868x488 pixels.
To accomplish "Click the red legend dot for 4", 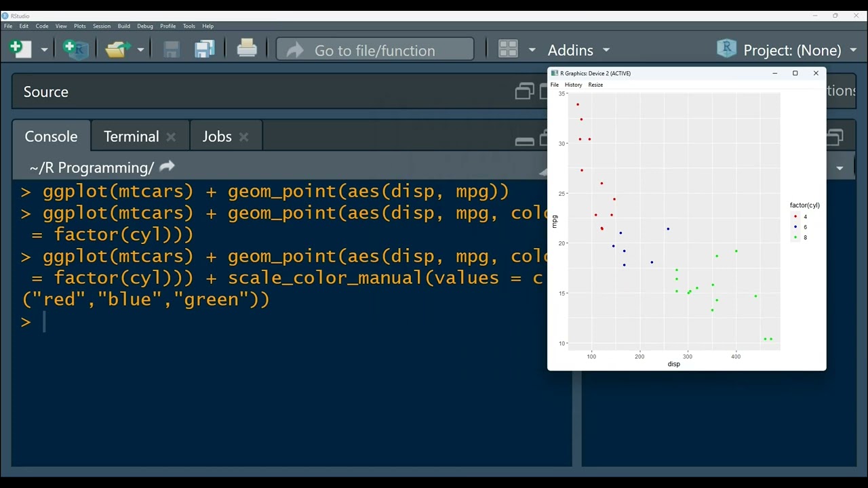I will tap(795, 216).
